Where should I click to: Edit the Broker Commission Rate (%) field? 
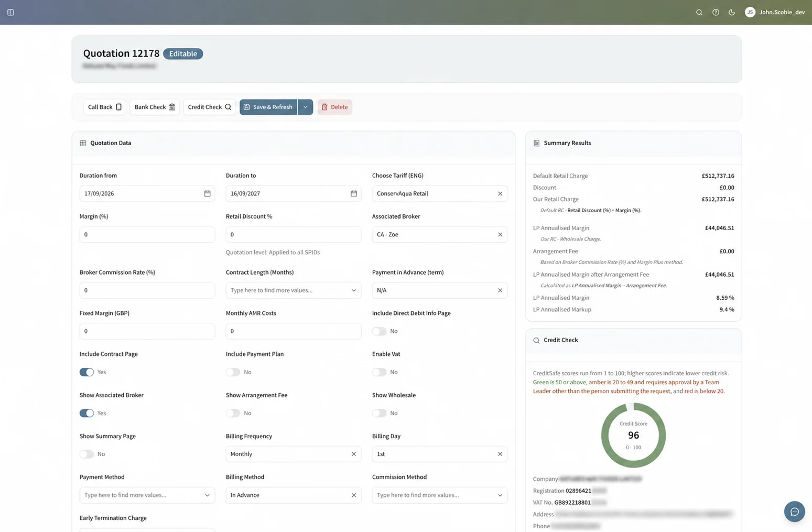(x=147, y=290)
